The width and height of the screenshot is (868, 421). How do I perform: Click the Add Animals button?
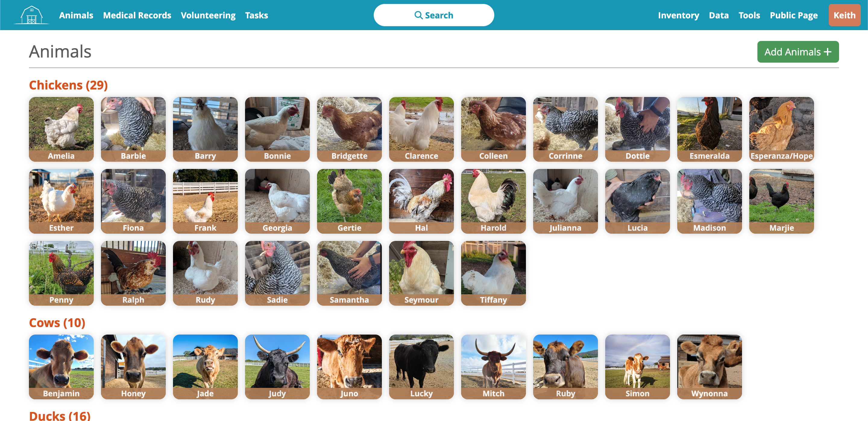797,52
